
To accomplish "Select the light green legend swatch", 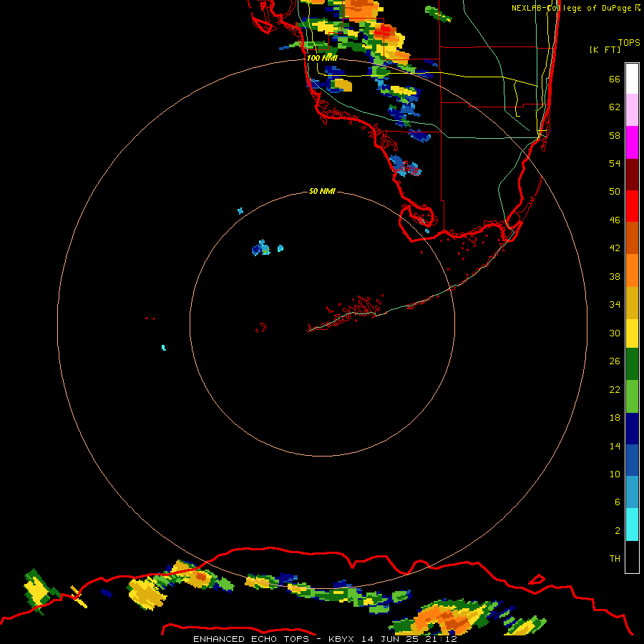I will click(632, 396).
